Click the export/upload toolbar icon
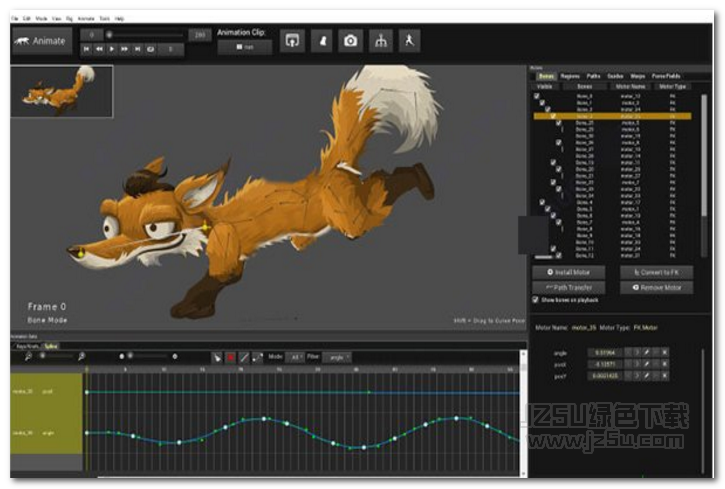The height and width of the screenshot is (489, 725). (x=292, y=41)
